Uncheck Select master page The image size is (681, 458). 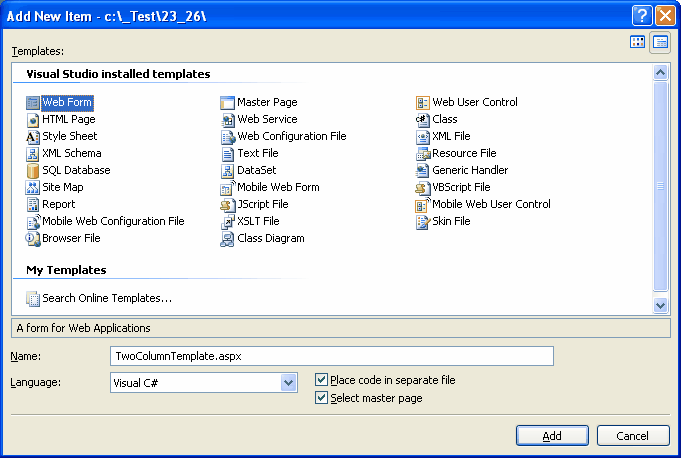pyautogui.click(x=321, y=398)
